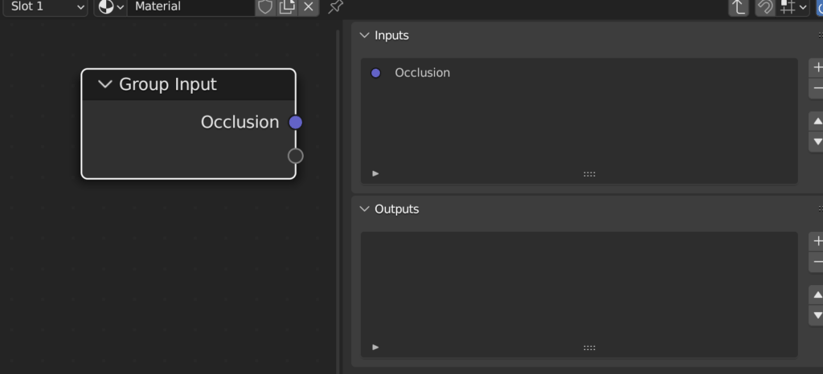Open the Slot 1 material slot dropdown
This screenshot has height=374, width=823.
coord(45,7)
